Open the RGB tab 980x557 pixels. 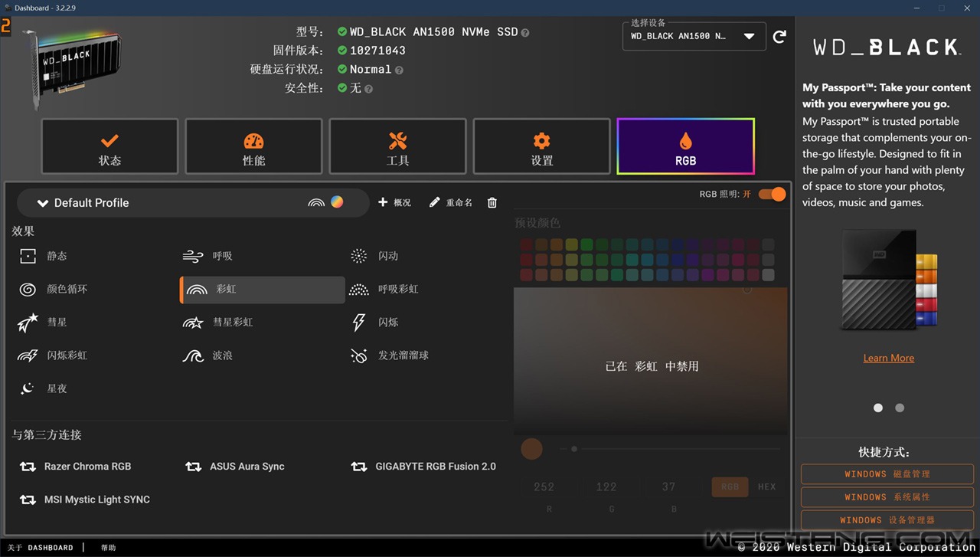point(685,146)
